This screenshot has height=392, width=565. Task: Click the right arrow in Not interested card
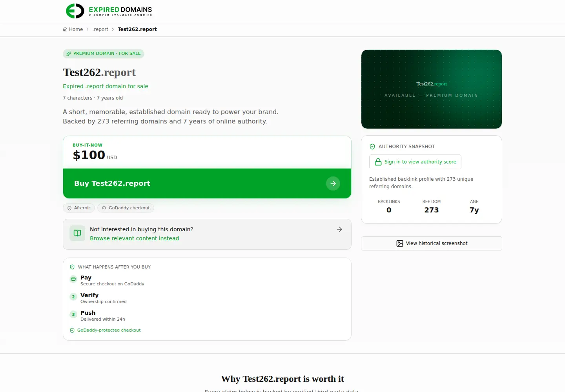tap(339, 229)
